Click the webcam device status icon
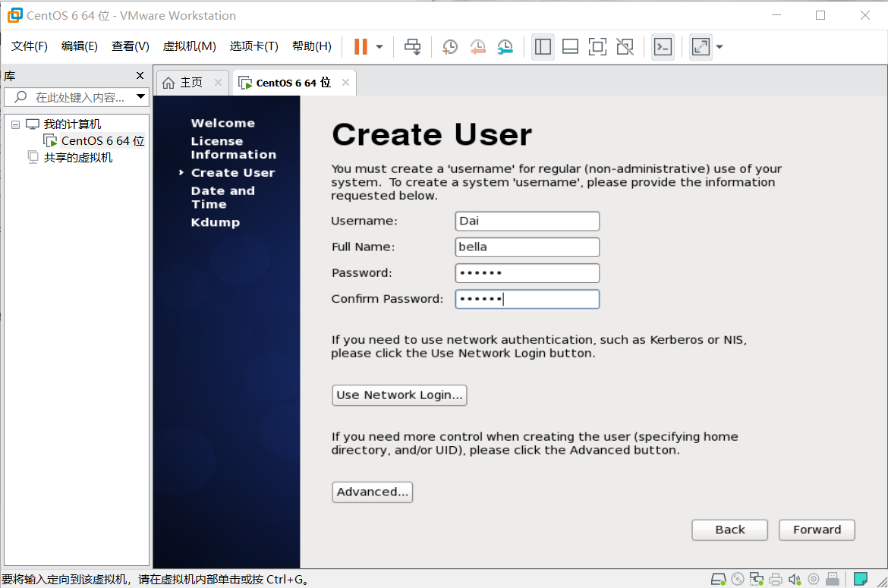Image resolution: width=888 pixels, height=588 pixels. pyautogui.click(x=814, y=579)
